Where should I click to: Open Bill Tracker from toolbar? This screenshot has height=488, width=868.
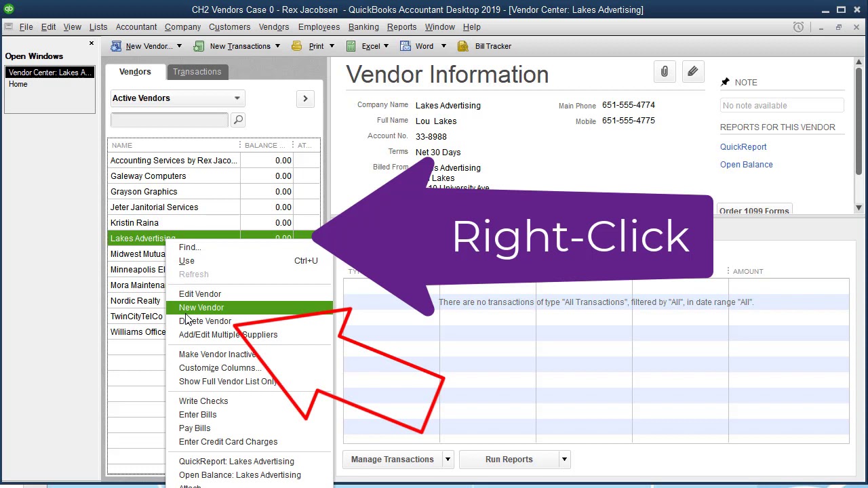[485, 46]
